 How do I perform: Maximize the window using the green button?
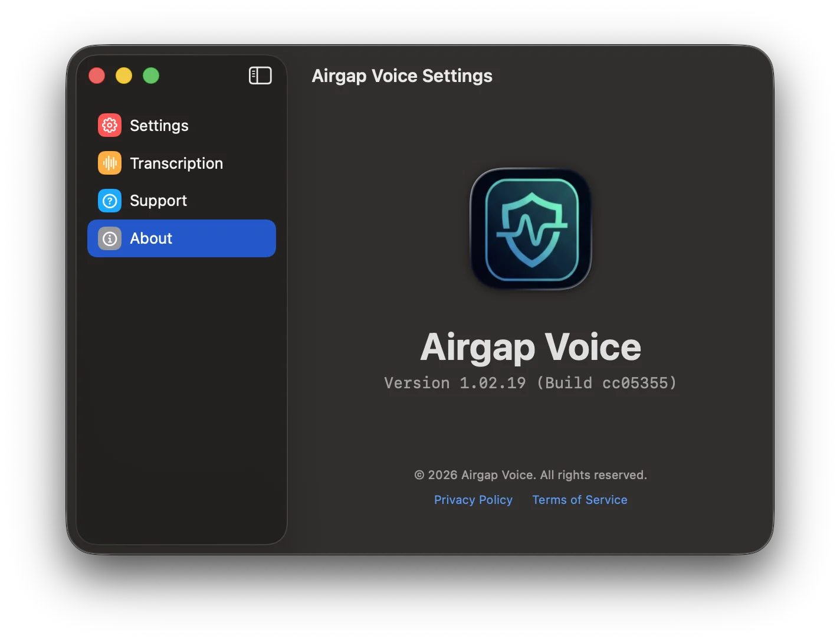151,76
